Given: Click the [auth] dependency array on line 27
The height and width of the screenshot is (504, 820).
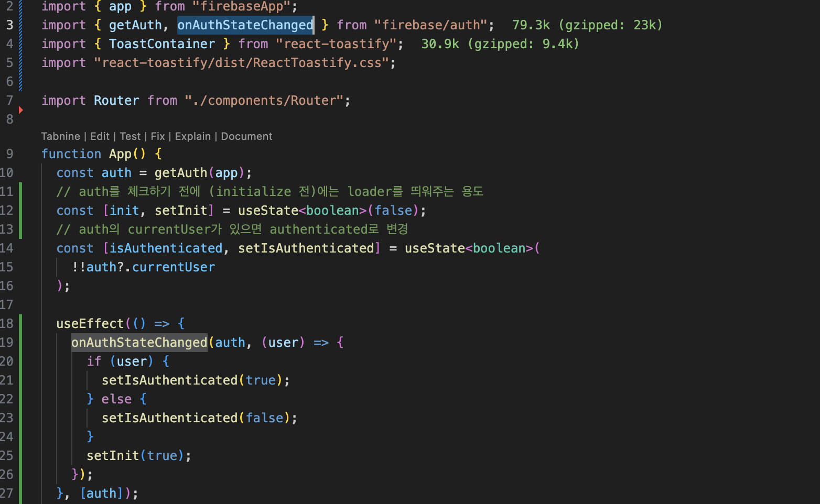Looking at the screenshot, I should click(102, 494).
